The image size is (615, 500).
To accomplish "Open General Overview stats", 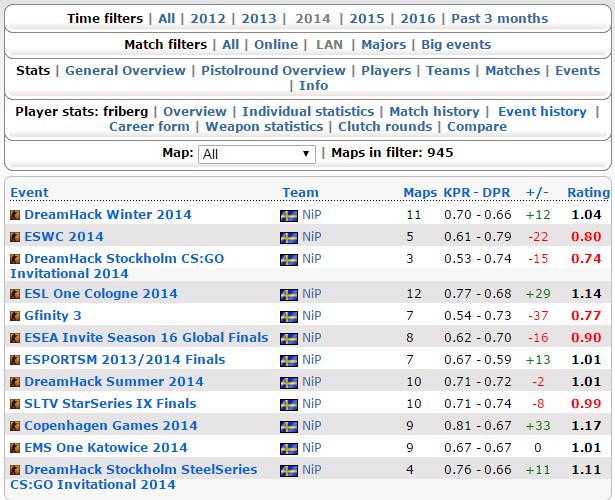I will click(125, 70).
